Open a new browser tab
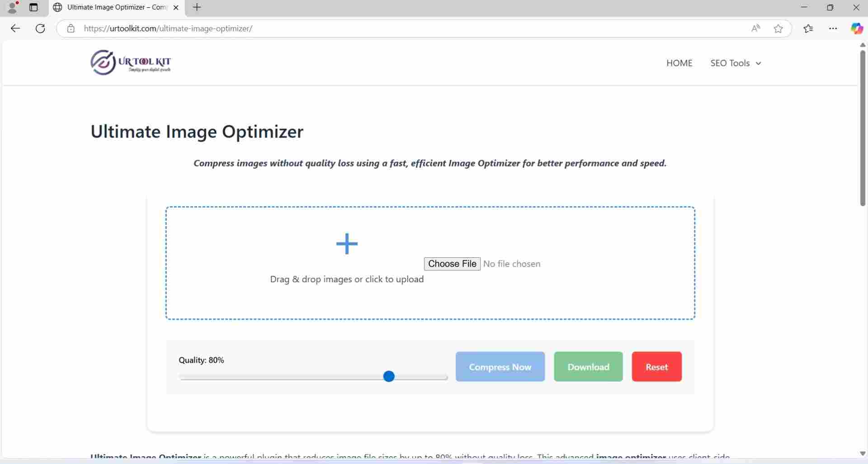The height and width of the screenshot is (464, 868). click(197, 7)
